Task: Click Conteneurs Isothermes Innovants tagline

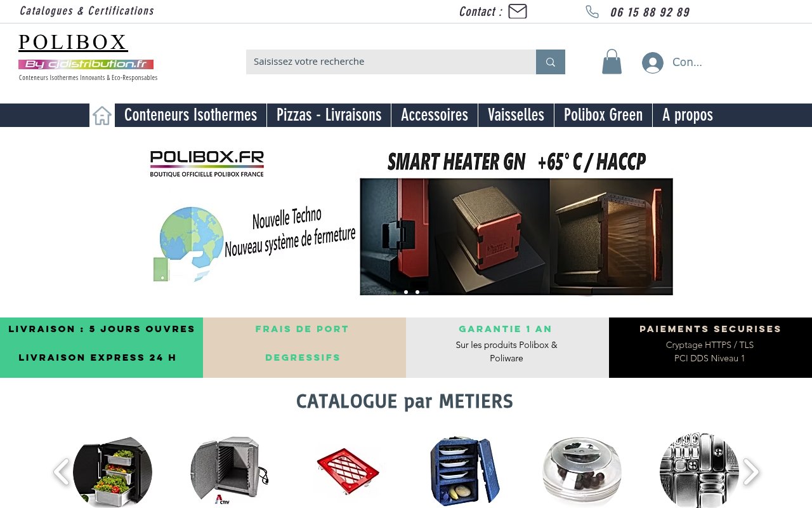Action: tap(88, 77)
